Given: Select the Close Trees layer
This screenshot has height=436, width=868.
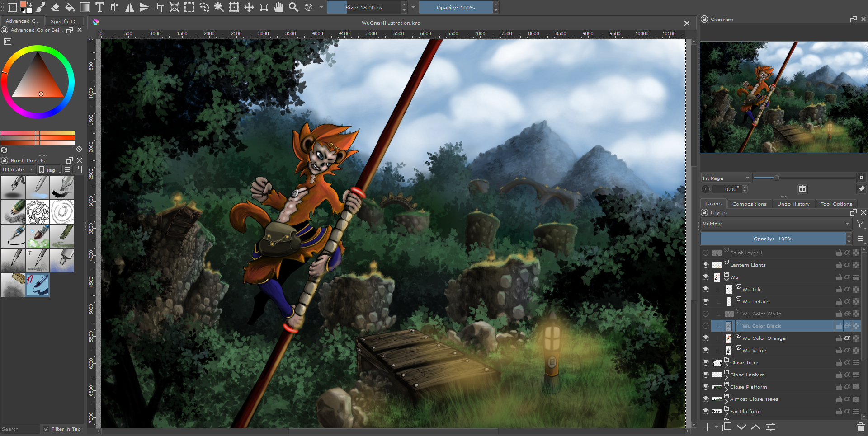Looking at the screenshot, I should (745, 362).
